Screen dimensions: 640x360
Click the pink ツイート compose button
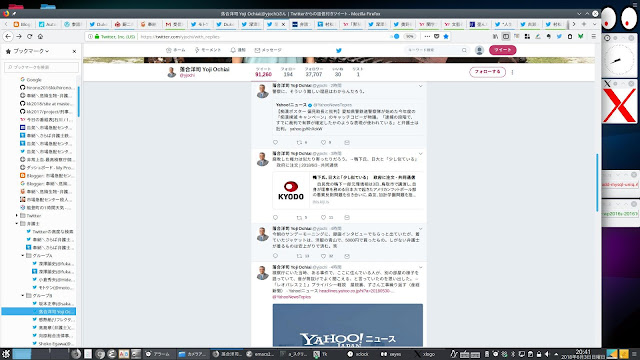tap(502, 50)
